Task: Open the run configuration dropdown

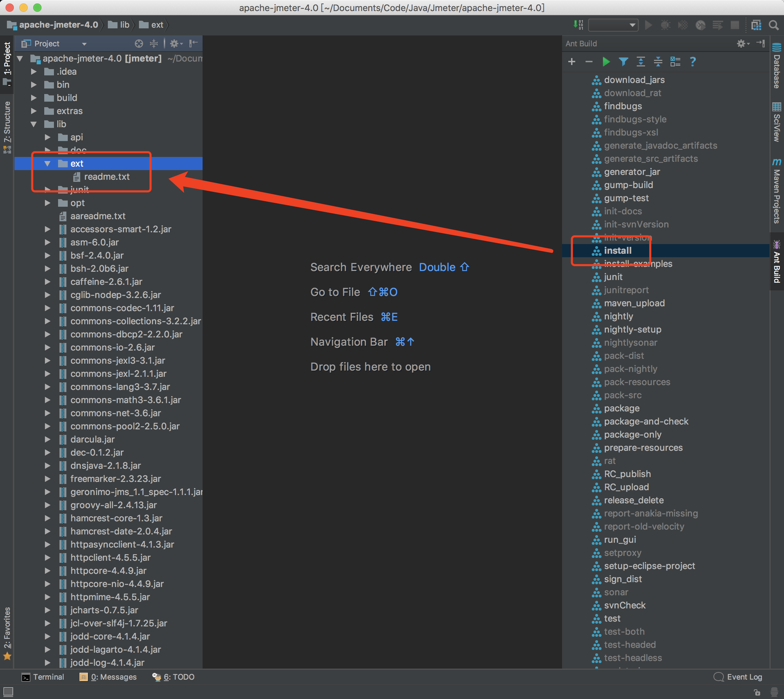Action: click(613, 25)
